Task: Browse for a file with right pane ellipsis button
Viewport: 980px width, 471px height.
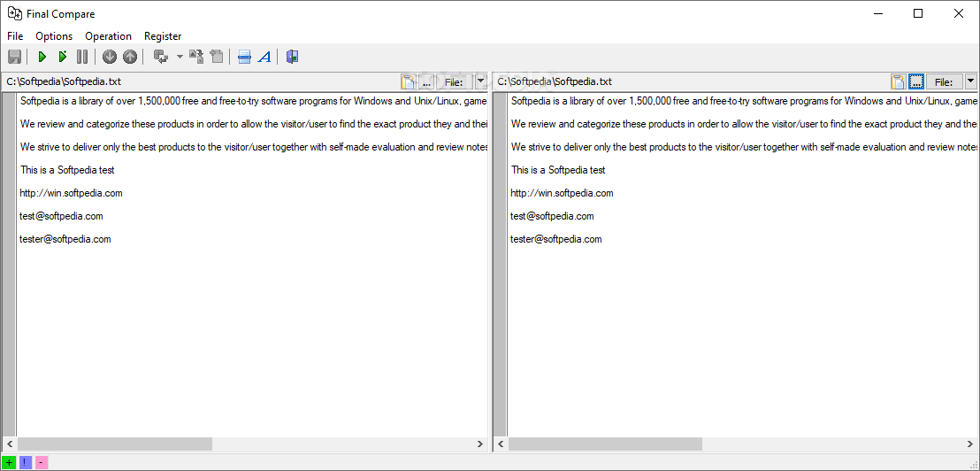Action: 916,81
